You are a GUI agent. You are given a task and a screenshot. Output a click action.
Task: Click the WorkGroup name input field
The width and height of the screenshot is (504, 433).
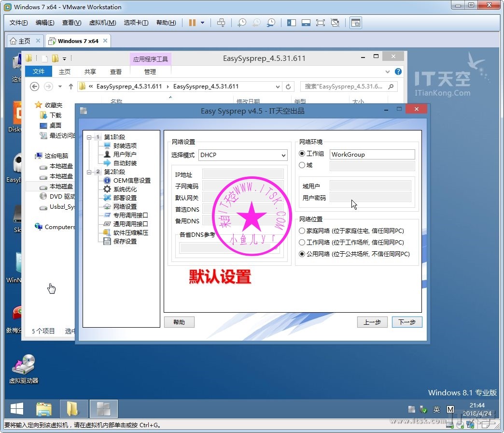click(372, 155)
